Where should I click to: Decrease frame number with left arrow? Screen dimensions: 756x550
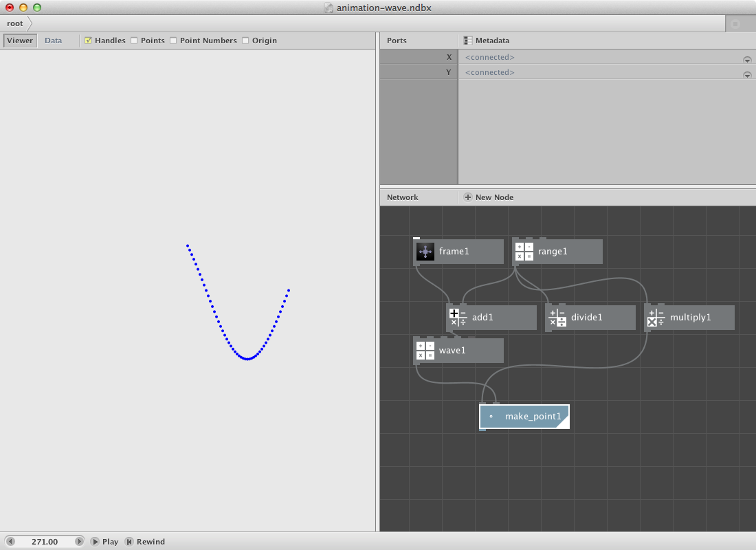(10, 542)
